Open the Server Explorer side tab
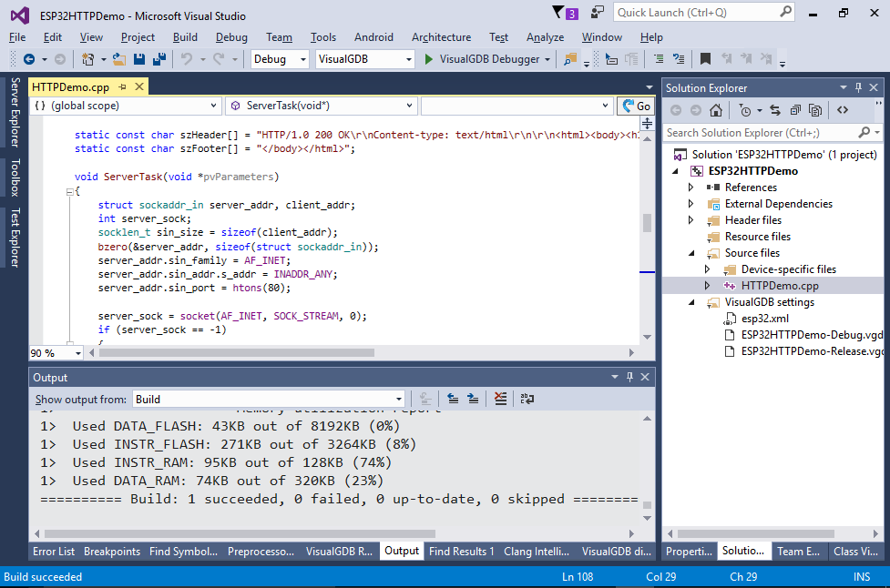The image size is (890, 588). [x=15, y=112]
